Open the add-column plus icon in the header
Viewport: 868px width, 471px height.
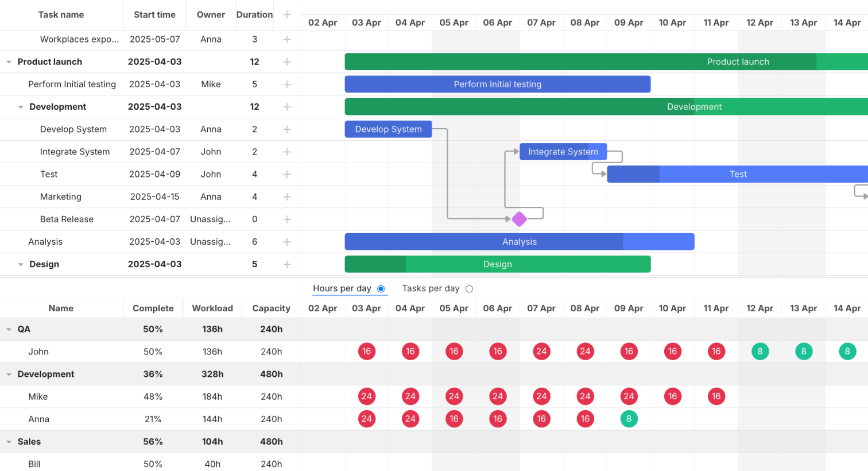point(287,14)
